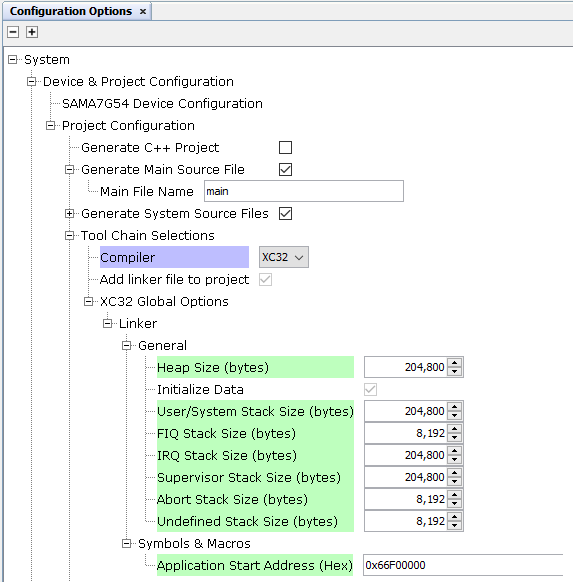
Task: Decrease FIQ Stack Size with down arrow
Action: [x=455, y=438]
